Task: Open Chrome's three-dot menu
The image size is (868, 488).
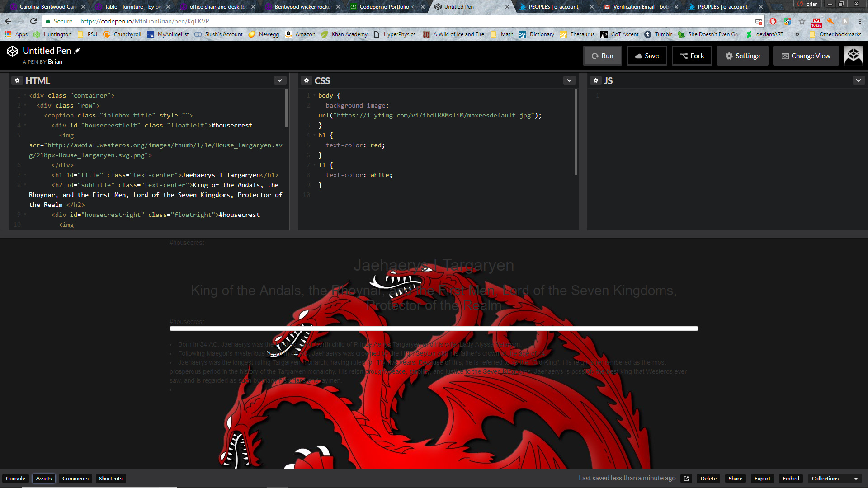Action: pos(859,21)
